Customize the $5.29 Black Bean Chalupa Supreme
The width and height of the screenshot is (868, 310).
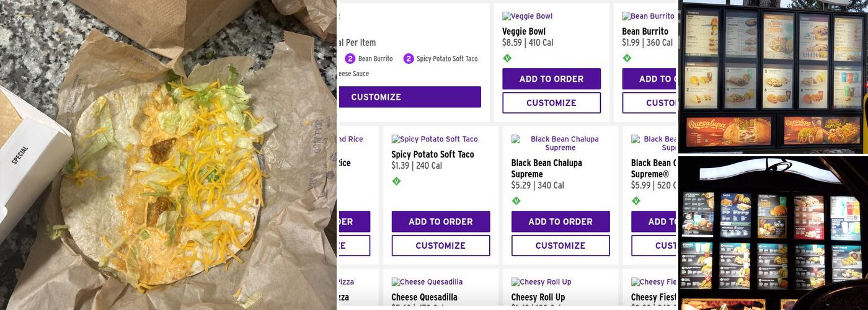click(560, 246)
